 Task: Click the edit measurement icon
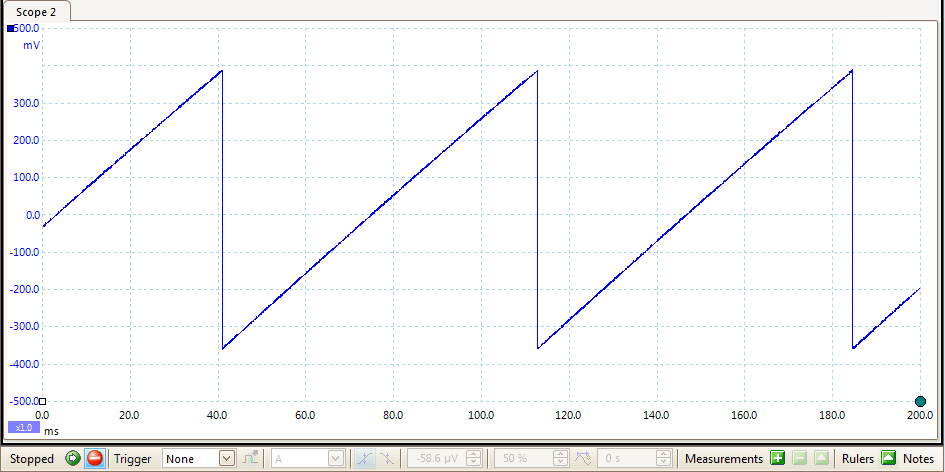(x=821, y=459)
